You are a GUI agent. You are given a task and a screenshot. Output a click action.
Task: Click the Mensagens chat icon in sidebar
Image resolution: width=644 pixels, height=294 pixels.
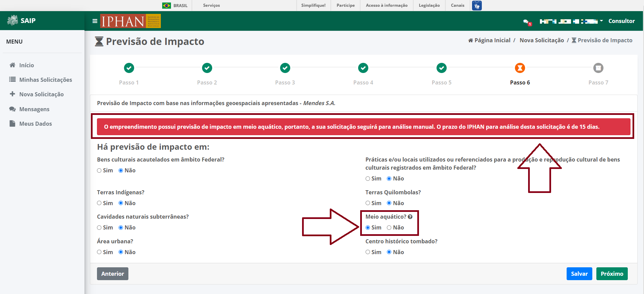(13, 109)
